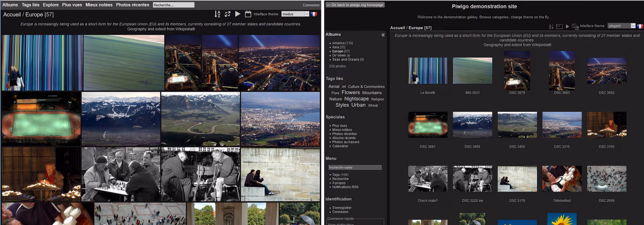Open the Explore menu in top bar
Image resolution: width=644 pixels, height=225 pixels.
[51, 5]
